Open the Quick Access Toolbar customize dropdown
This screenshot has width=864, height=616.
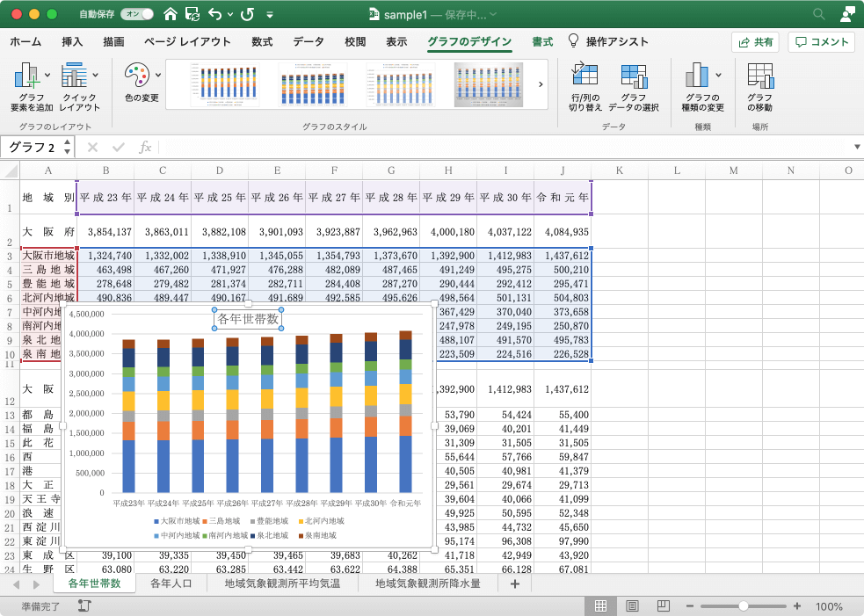269,15
